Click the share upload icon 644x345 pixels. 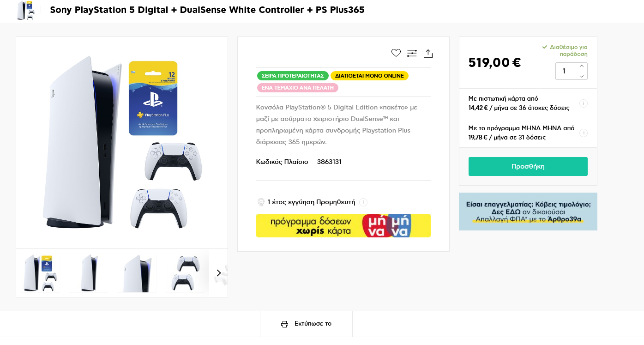coord(428,54)
